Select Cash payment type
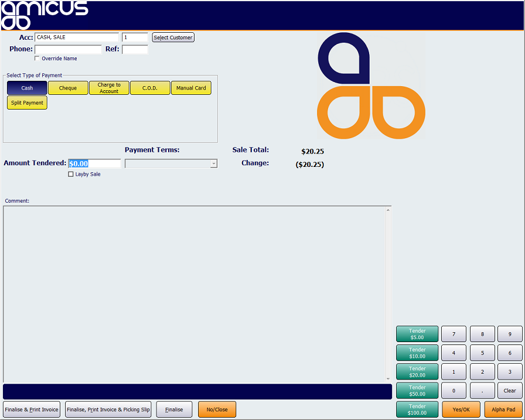Image resolution: width=525 pixels, height=420 pixels. [27, 88]
